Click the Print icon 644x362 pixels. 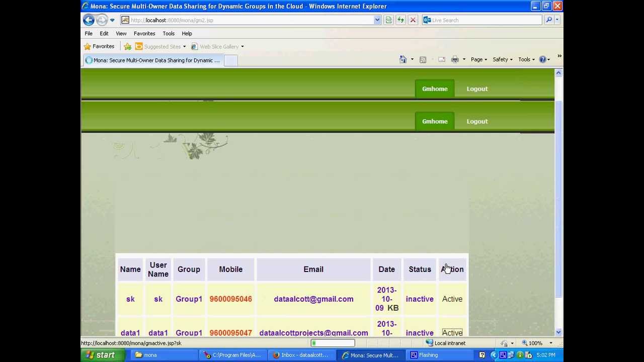[455, 59]
